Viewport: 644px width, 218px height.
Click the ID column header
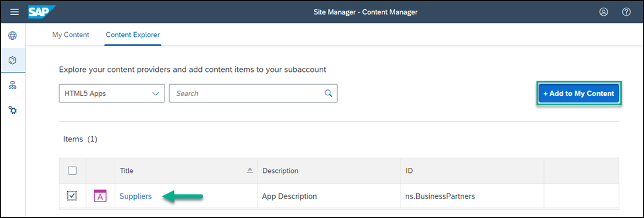pyautogui.click(x=472, y=171)
